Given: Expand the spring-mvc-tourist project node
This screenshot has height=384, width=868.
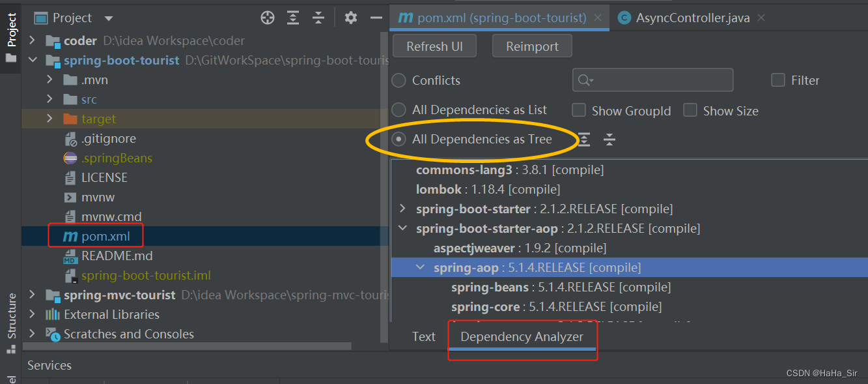Looking at the screenshot, I should click(32, 295).
